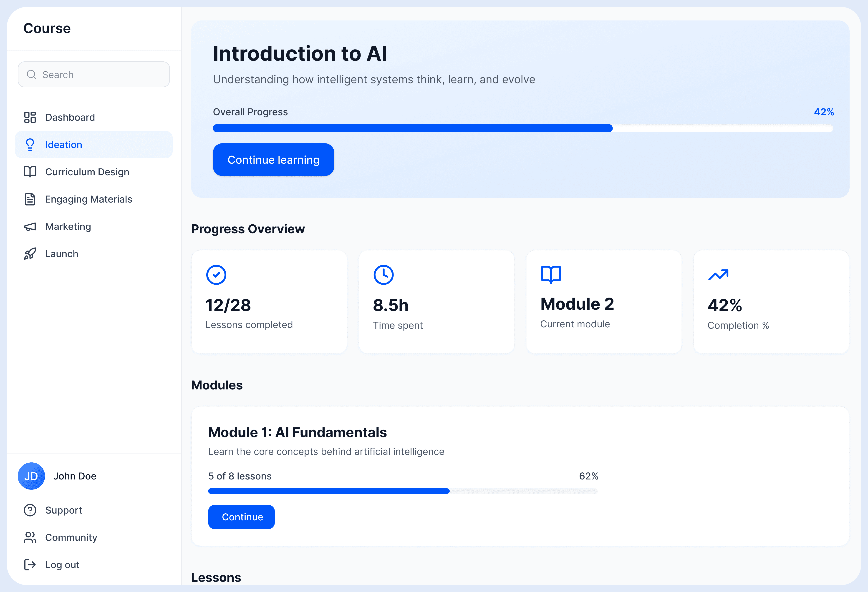Click the Support question mark icon
The image size is (868, 592).
click(x=30, y=510)
